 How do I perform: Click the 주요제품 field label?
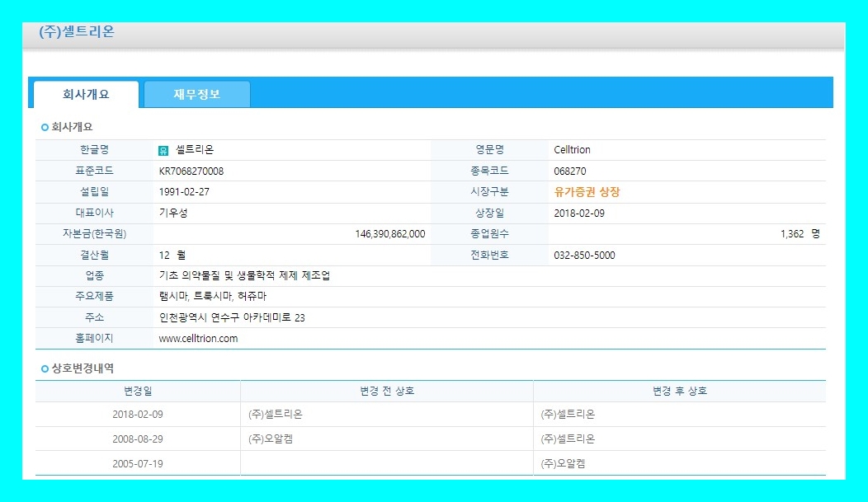(x=94, y=296)
